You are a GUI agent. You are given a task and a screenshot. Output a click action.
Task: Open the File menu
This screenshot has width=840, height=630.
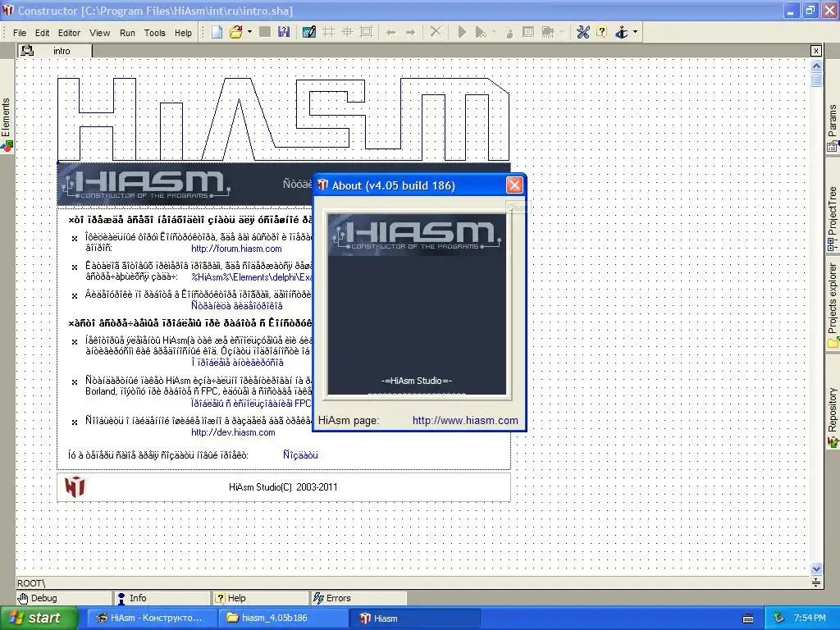(x=20, y=33)
